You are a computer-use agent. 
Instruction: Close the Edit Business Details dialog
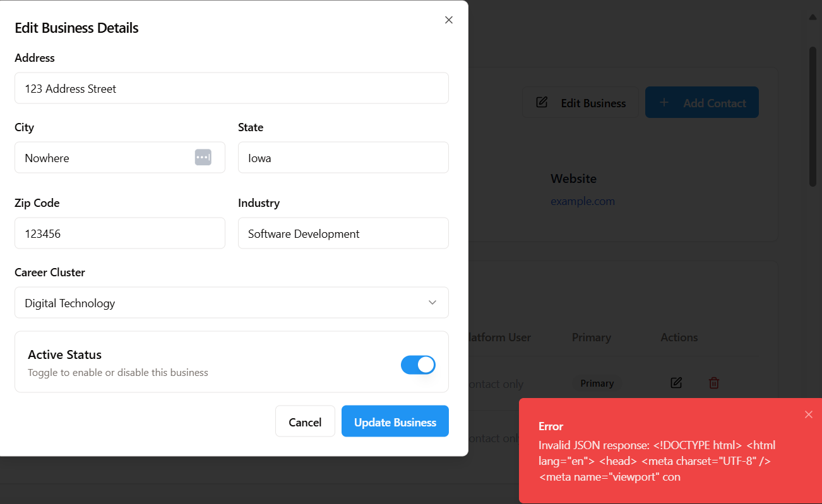(449, 20)
